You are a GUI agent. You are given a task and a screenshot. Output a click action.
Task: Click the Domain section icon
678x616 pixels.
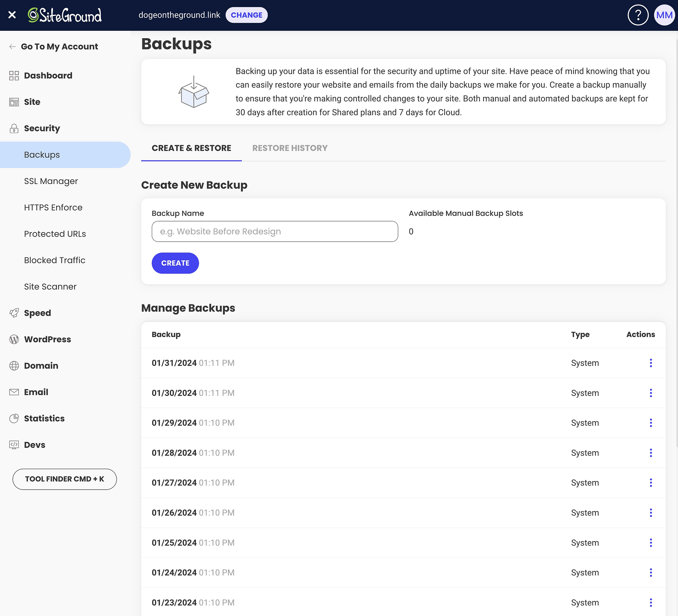click(14, 366)
